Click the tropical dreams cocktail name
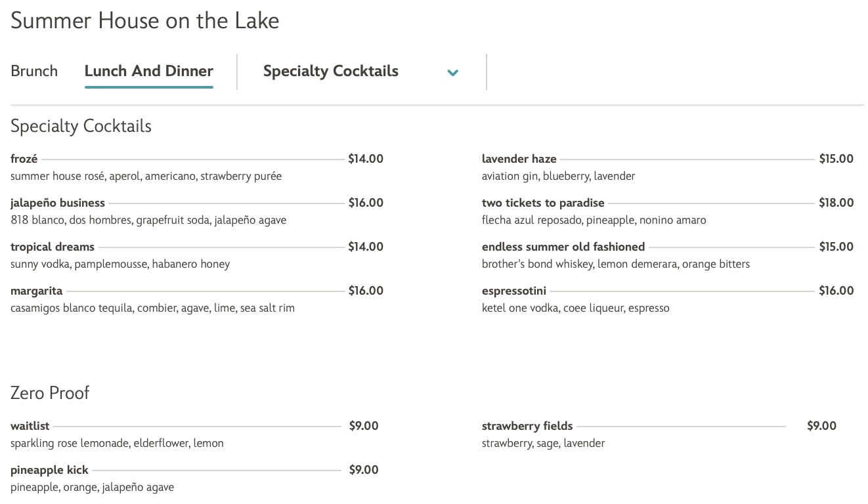The width and height of the screenshot is (868, 504). (53, 246)
